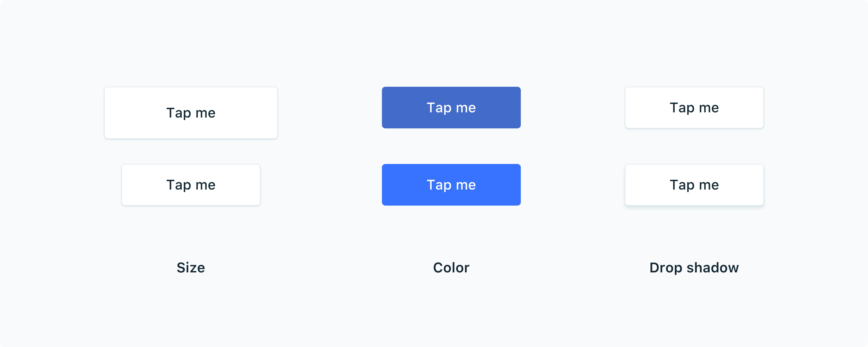Click "me" text on the muted blue button
Viewport: 868px width, 347px height.
coord(466,108)
